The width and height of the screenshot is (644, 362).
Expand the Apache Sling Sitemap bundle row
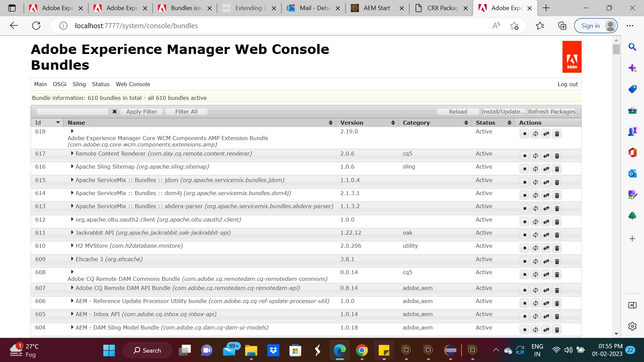point(72,167)
